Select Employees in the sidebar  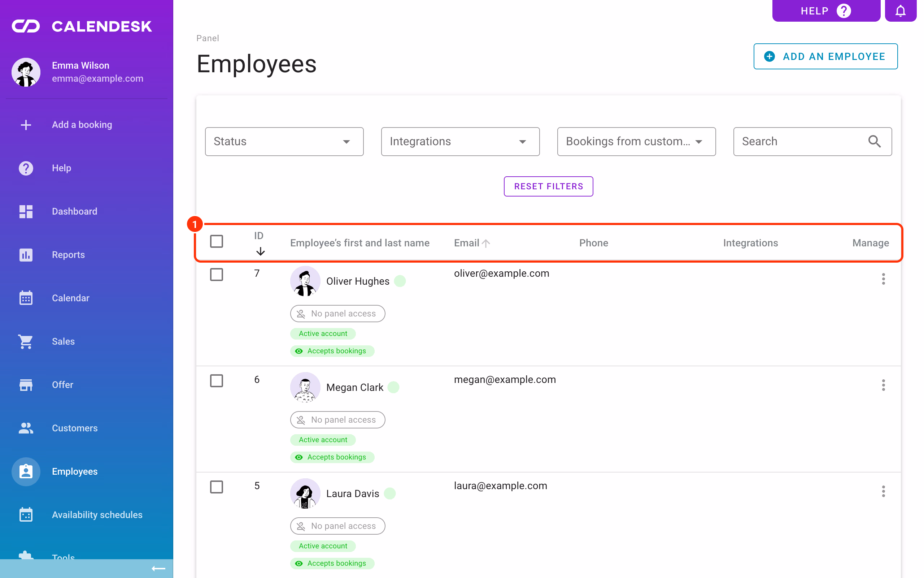87,471
